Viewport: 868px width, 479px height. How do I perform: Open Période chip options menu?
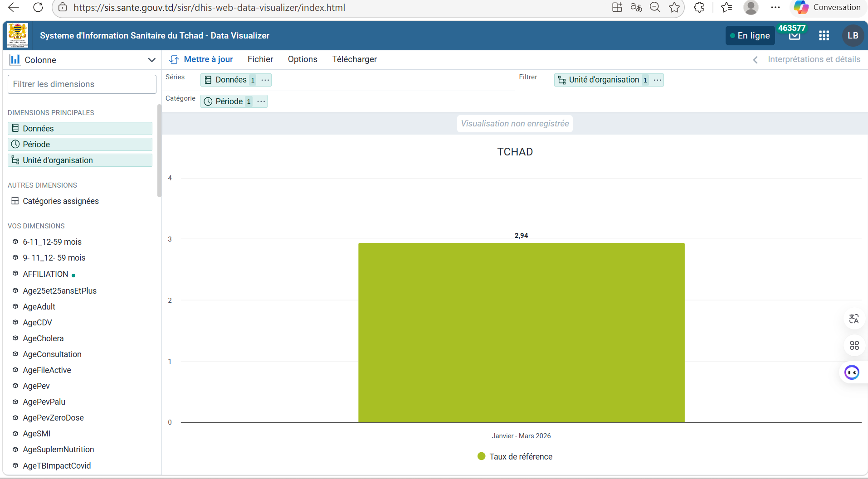click(261, 102)
